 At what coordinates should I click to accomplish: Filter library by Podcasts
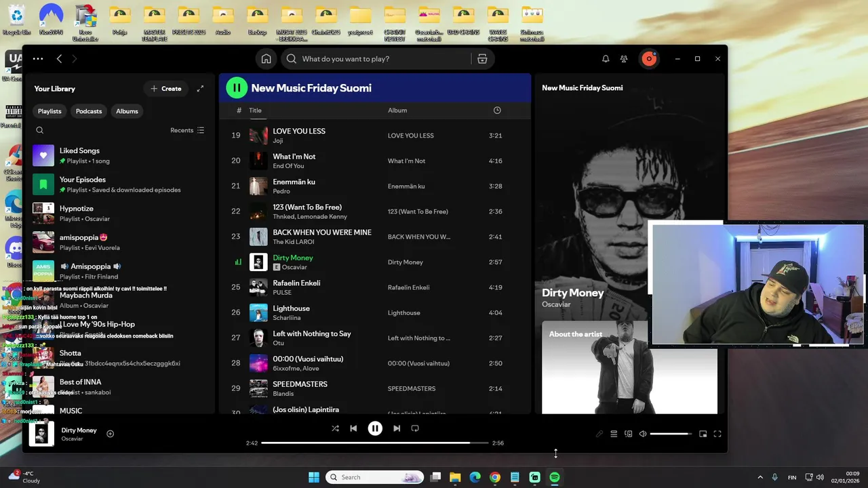[89, 111]
